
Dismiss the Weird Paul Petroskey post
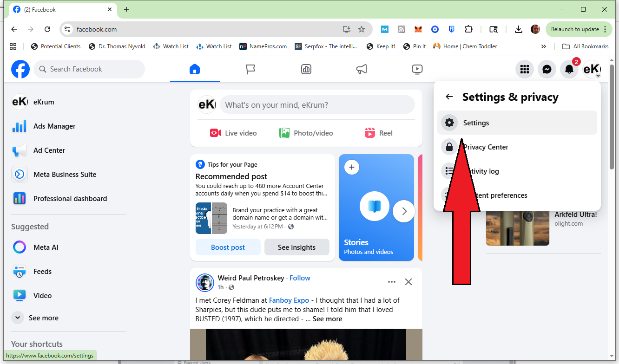coord(408,282)
